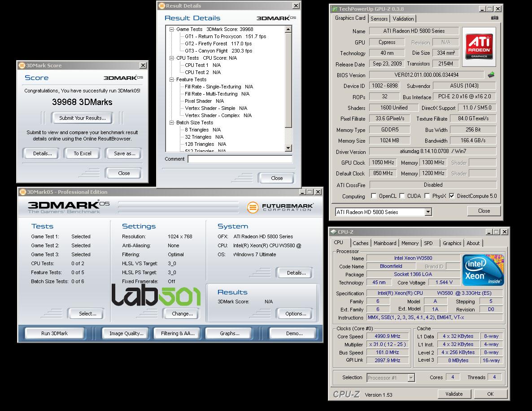Click the BIOS Version value field
532x411 pixels.
pyautogui.click(x=427, y=75)
